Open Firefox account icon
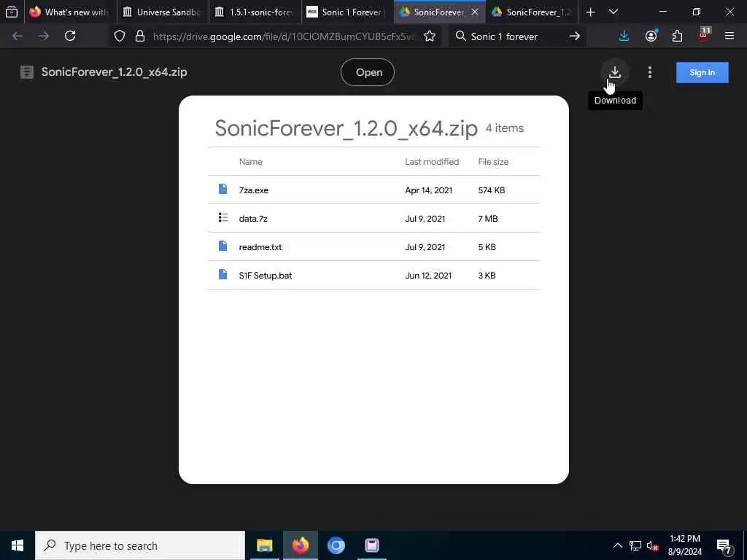The width and height of the screenshot is (747, 560). pos(651,36)
